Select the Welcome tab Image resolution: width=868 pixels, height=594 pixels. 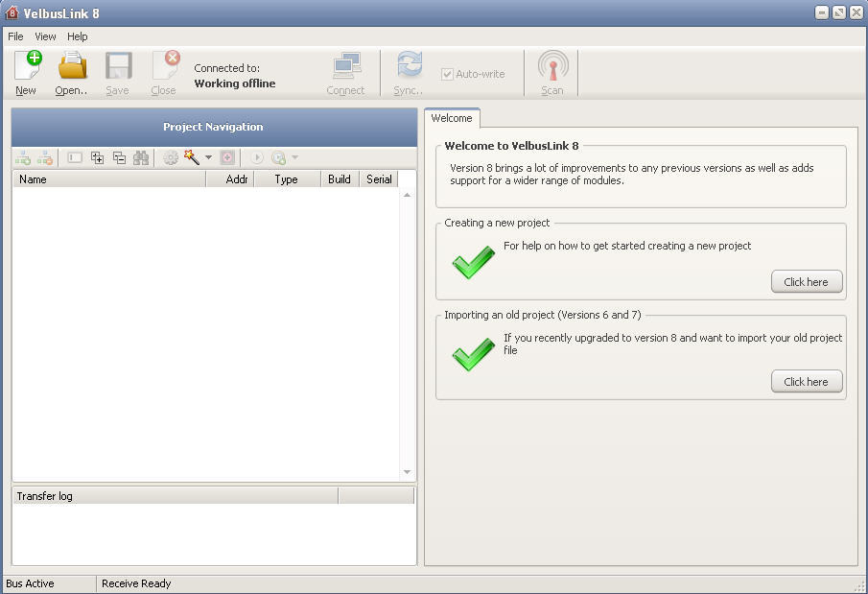pyautogui.click(x=451, y=118)
